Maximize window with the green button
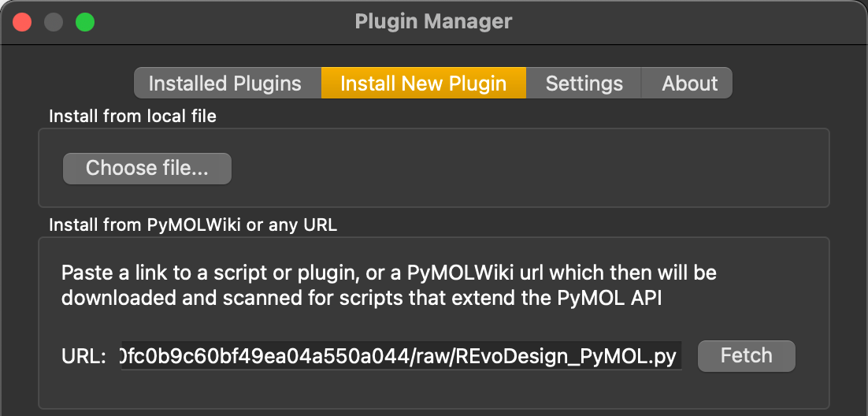The height and width of the screenshot is (416, 868). 85,23
